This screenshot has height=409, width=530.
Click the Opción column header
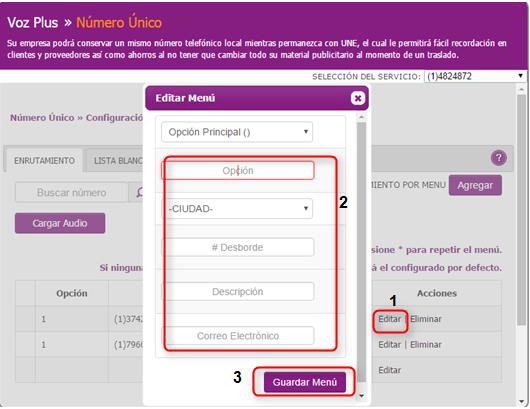pyautogui.click(x=72, y=293)
